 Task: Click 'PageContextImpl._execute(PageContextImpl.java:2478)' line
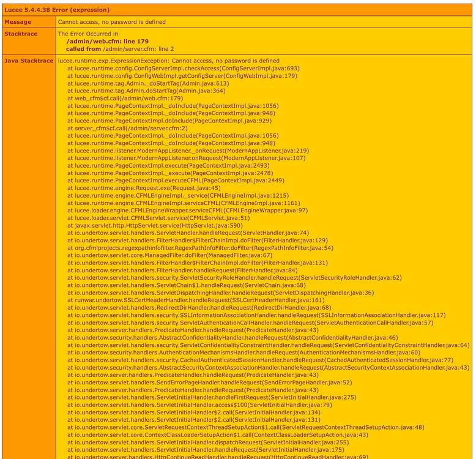[x=170, y=173]
